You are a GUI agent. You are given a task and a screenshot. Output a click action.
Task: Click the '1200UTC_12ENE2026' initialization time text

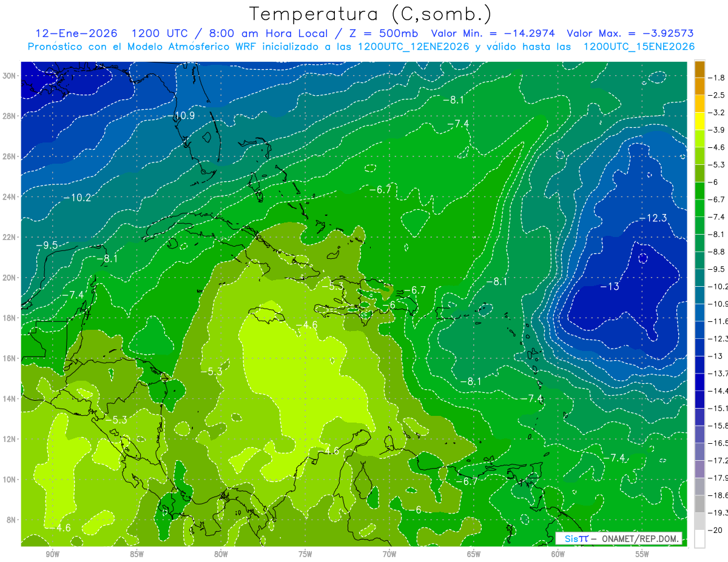pyautogui.click(x=413, y=47)
